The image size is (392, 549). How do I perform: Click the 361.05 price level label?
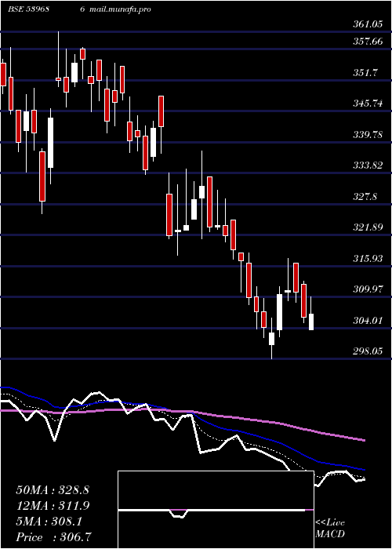pyautogui.click(x=367, y=24)
